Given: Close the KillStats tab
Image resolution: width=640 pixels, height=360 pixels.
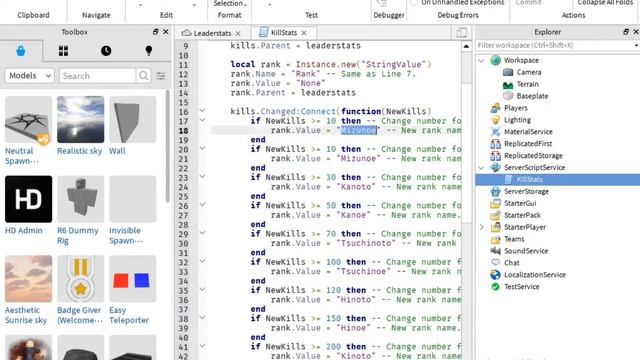Looking at the screenshot, I should point(304,33).
